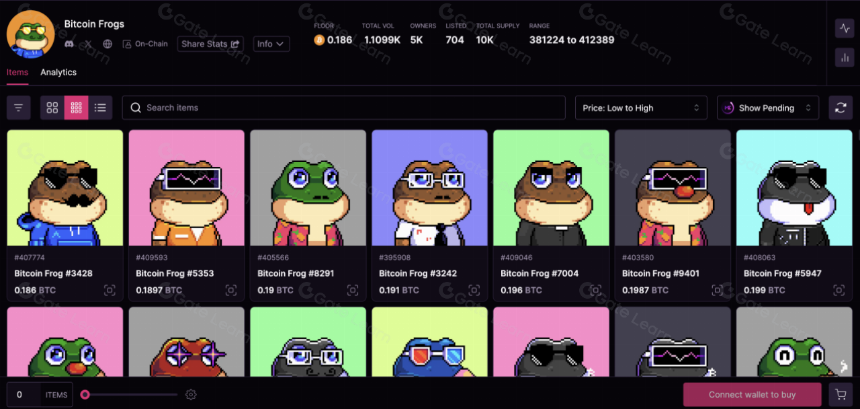
Task: Click the items count input showing 0
Action: (23, 395)
